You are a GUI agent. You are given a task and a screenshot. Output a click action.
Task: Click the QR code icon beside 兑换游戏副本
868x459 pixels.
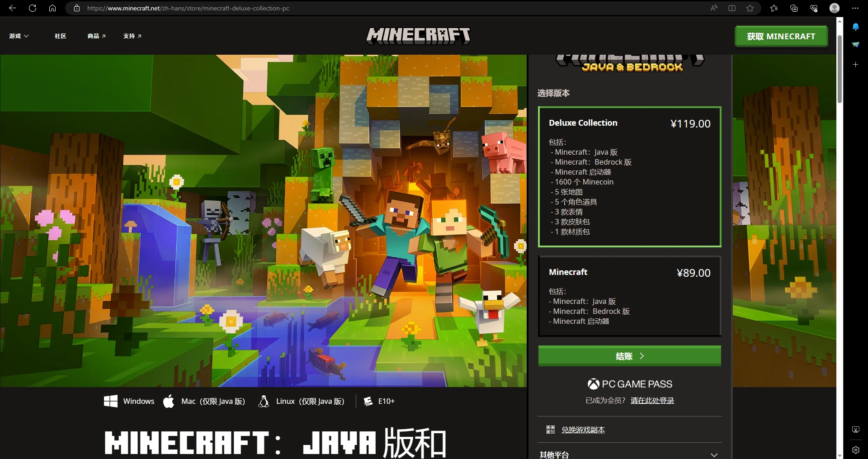550,430
